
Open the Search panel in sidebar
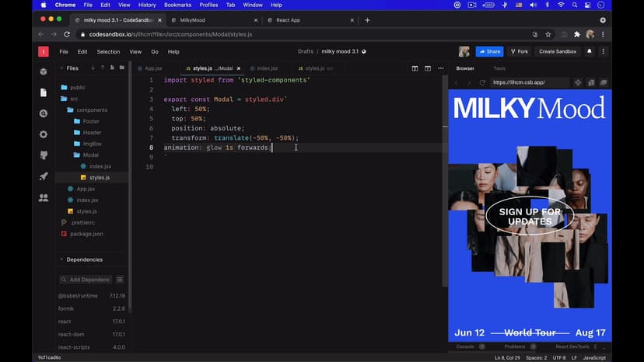point(44,113)
